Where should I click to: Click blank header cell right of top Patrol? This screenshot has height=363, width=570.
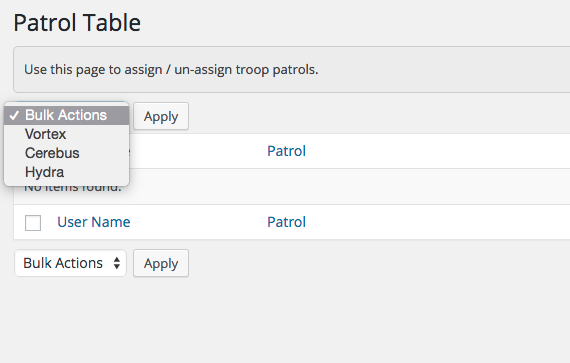(436, 151)
